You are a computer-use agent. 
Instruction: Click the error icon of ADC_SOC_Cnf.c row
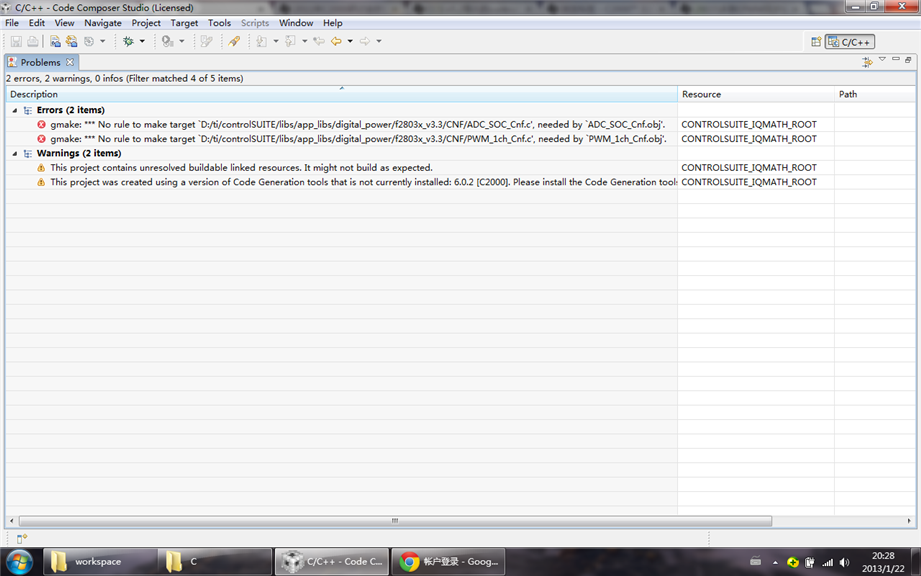pos(41,124)
